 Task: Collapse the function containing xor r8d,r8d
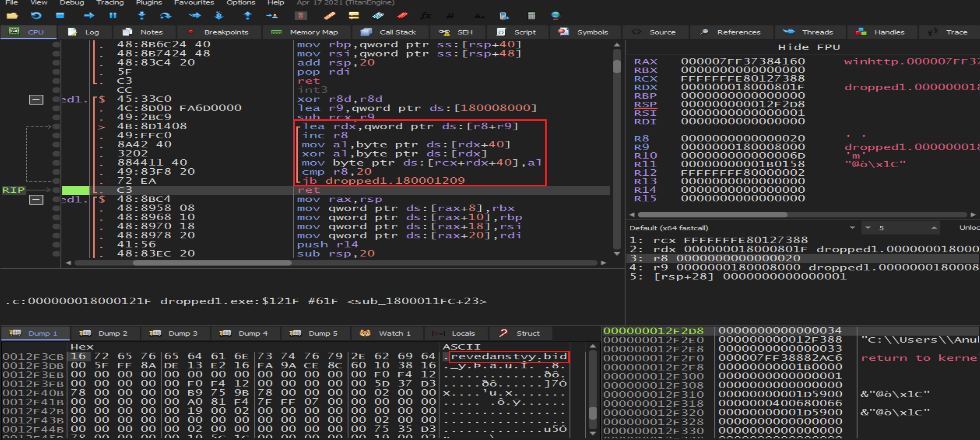click(37, 100)
